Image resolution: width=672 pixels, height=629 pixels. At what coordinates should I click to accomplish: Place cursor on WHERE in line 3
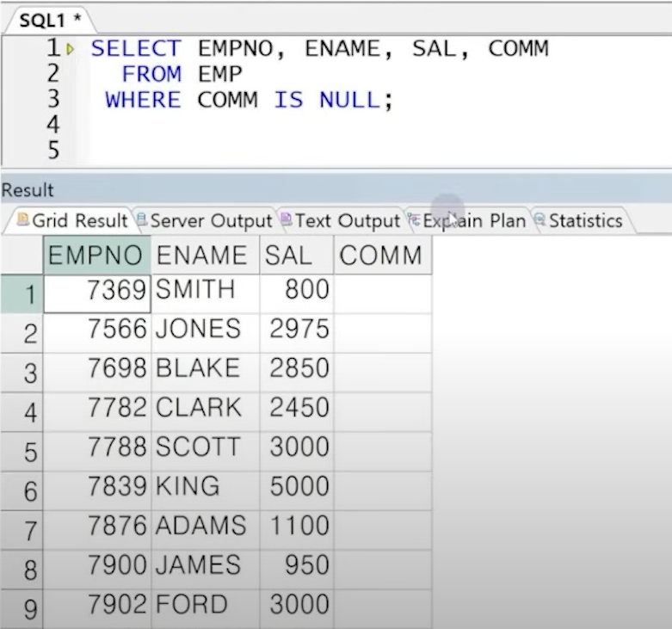(144, 100)
